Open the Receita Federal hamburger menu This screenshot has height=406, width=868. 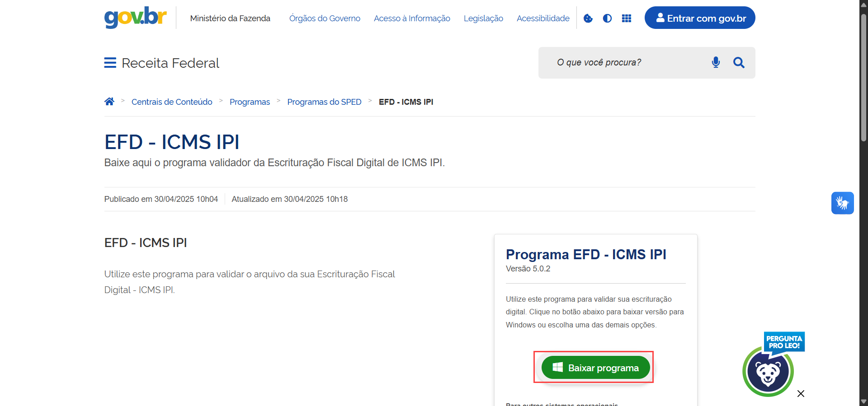point(110,63)
